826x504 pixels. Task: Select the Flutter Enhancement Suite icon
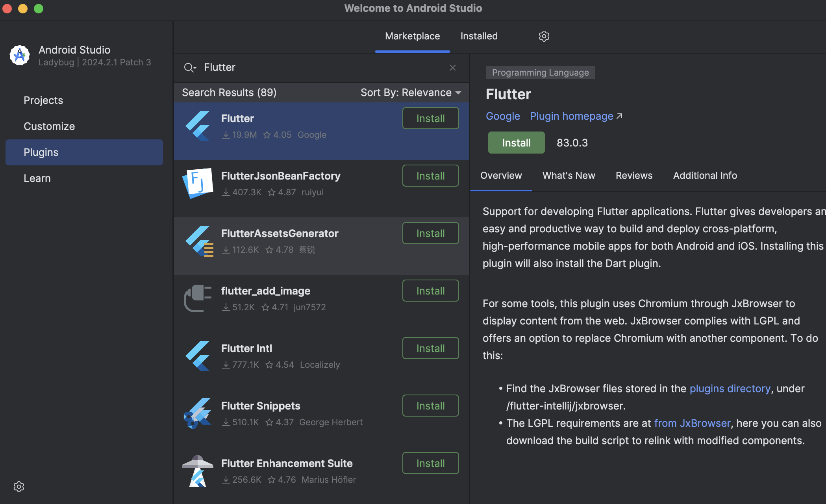point(198,471)
